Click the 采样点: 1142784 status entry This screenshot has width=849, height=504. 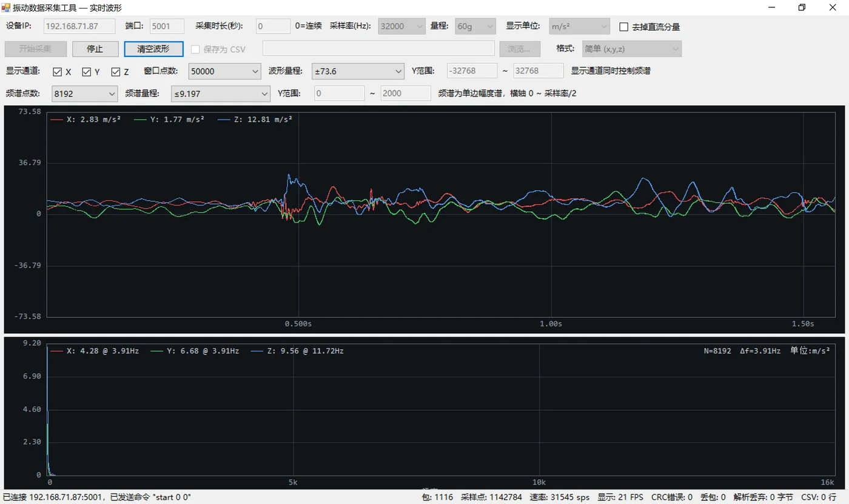491,497
